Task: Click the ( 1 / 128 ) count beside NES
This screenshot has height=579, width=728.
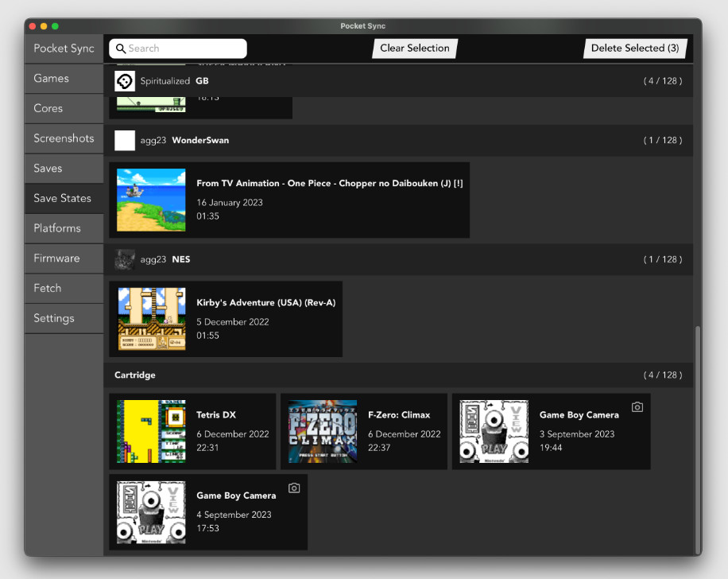Action: point(663,259)
